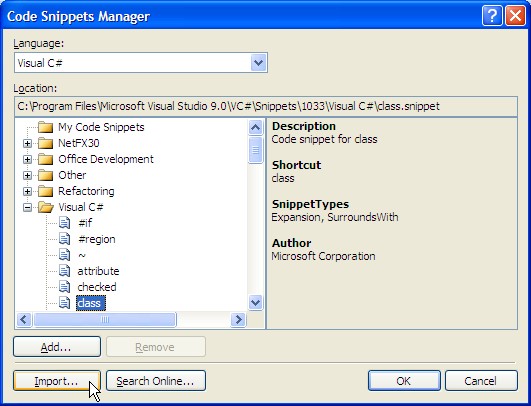Click the Import... button

pos(57,381)
